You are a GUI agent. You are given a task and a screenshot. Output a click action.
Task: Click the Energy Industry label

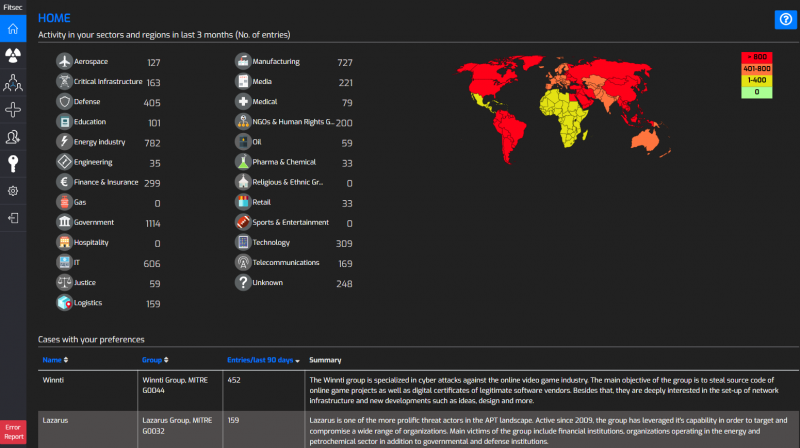pyautogui.click(x=99, y=142)
